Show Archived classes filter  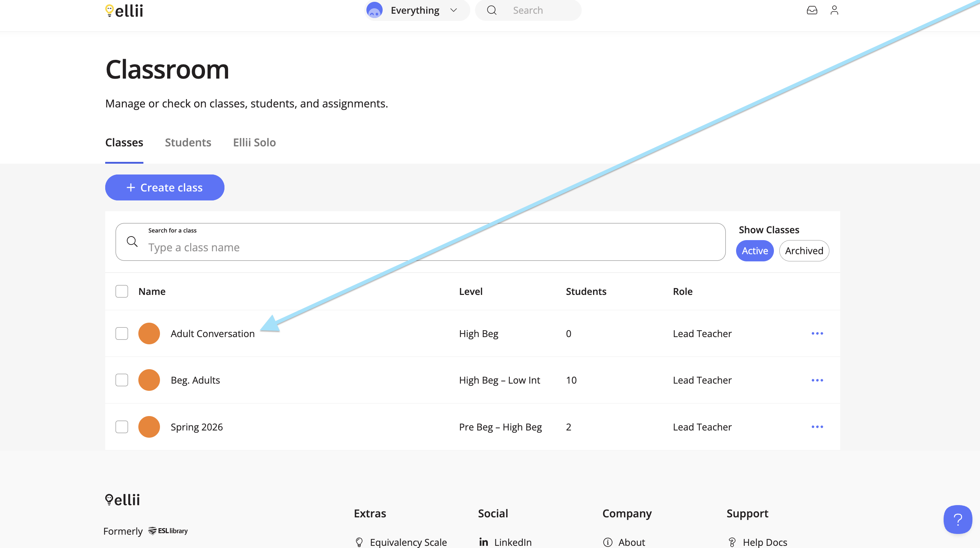(x=804, y=251)
